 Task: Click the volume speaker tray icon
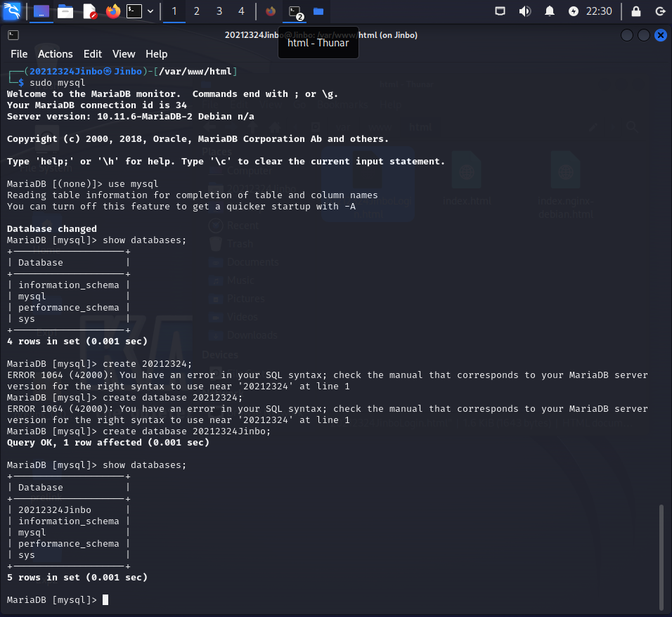pyautogui.click(x=525, y=11)
